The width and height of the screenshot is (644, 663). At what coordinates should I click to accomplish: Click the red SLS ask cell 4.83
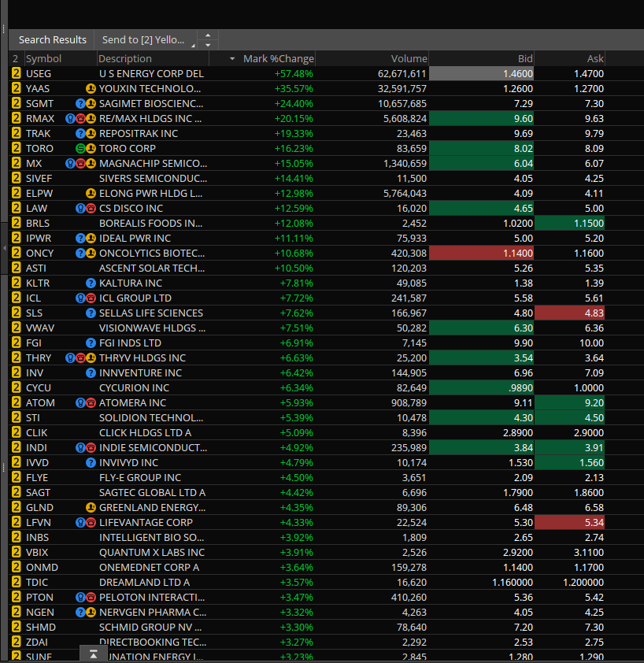click(569, 313)
